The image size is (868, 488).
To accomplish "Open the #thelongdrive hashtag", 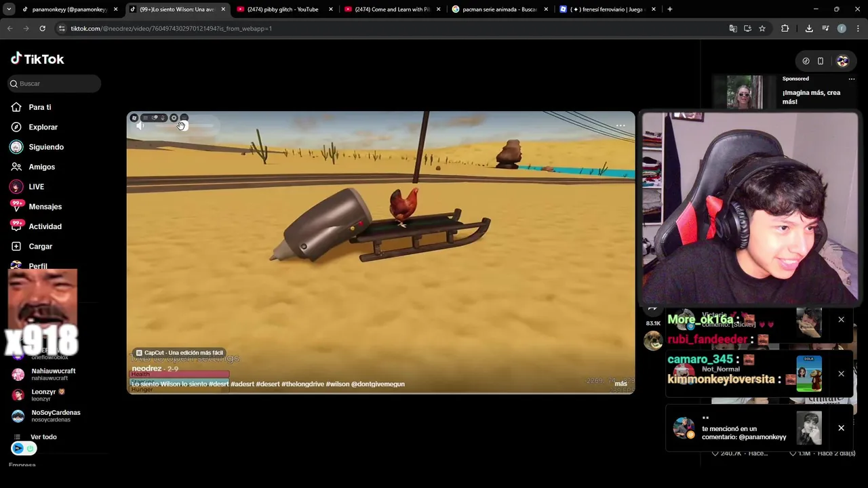I will point(302,384).
